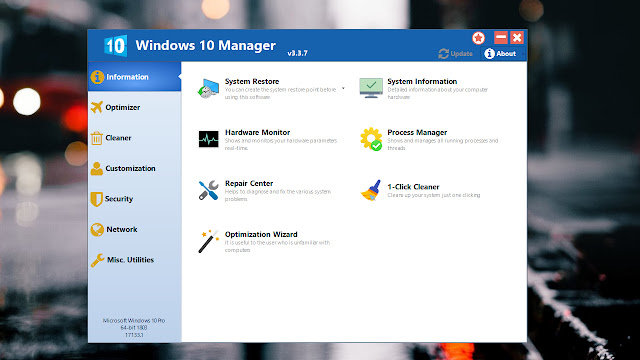Click the Security shield icon
This screenshot has width=640, height=360.
(96, 199)
